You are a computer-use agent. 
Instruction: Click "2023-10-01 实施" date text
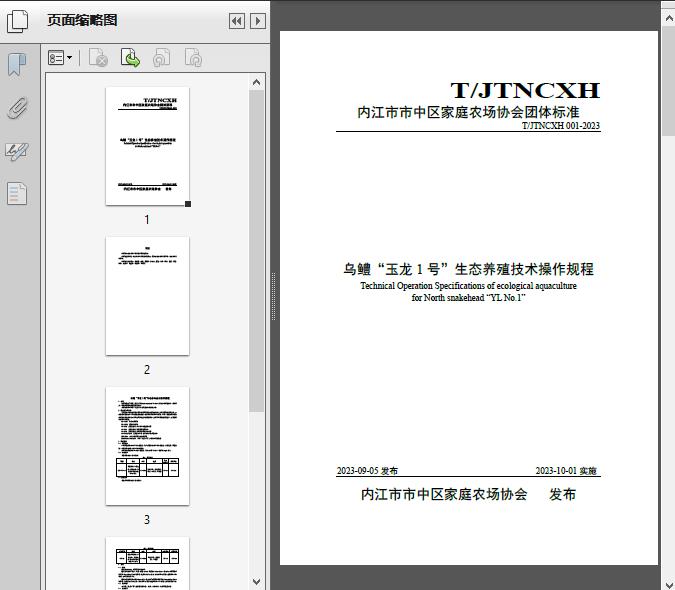(x=566, y=470)
